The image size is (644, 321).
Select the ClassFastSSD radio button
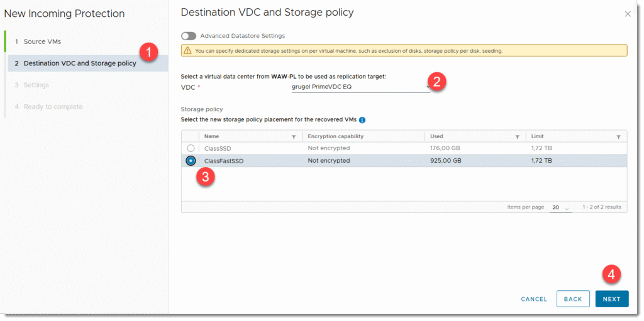(x=191, y=161)
